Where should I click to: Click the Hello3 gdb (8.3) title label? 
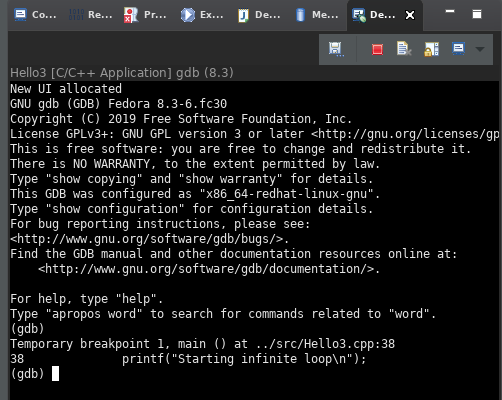122,73
